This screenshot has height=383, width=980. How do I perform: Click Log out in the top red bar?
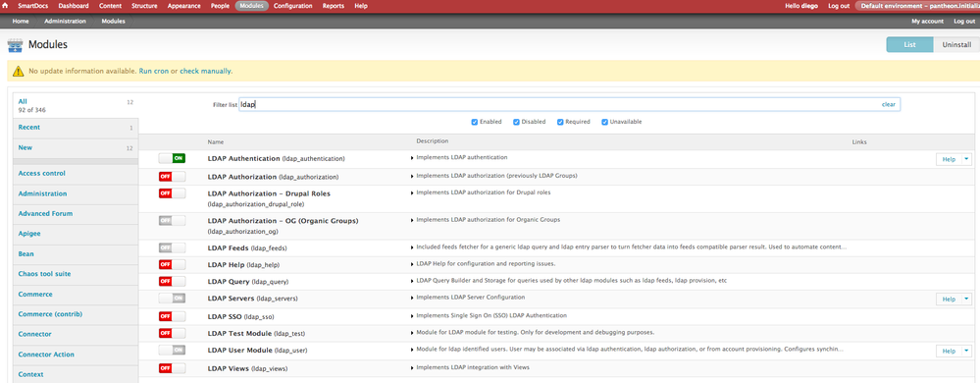[x=839, y=6]
